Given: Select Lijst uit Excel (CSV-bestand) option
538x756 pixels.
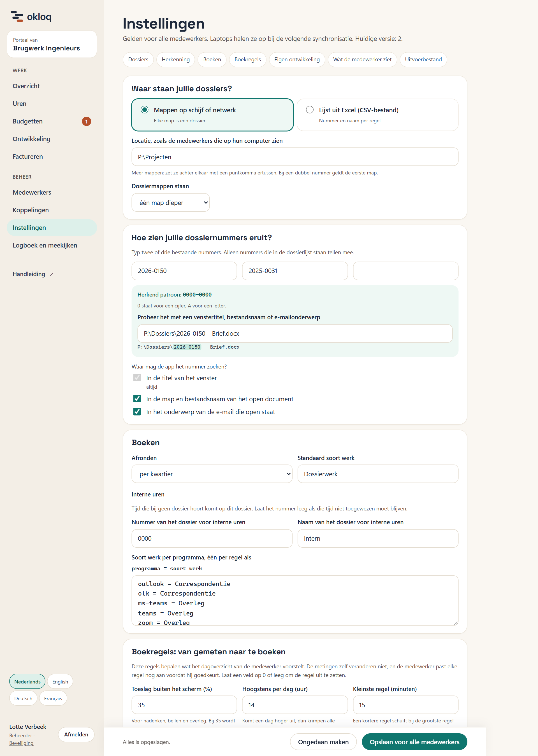Looking at the screenshot, I should (x=377, y=115).
